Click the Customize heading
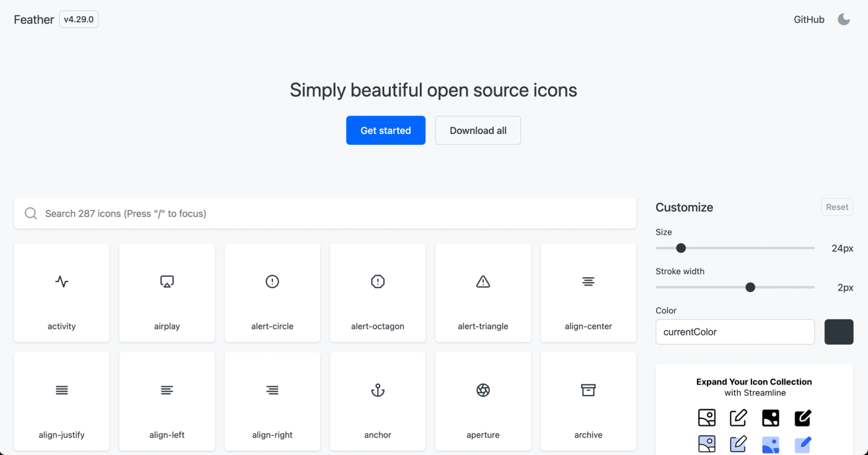Image resolution: width=868 pixels, height=455 pixels. pos(684,207)
